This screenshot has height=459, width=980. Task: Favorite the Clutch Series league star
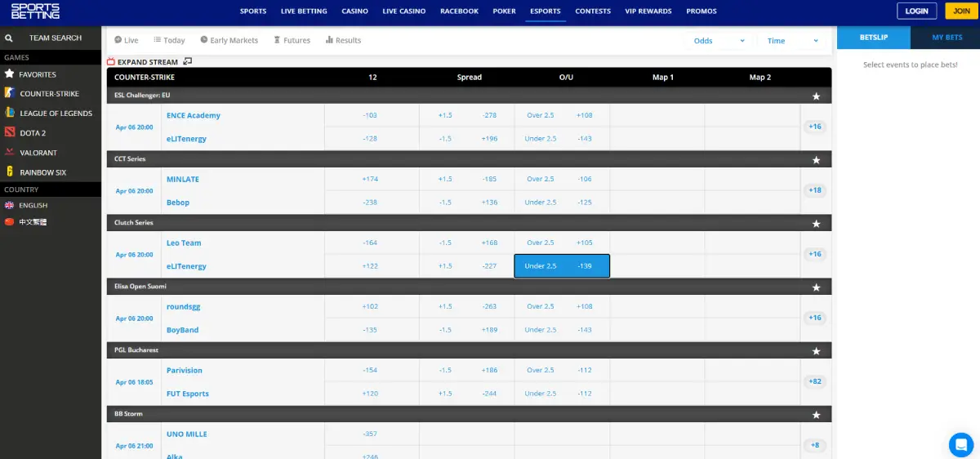(816, 223)
